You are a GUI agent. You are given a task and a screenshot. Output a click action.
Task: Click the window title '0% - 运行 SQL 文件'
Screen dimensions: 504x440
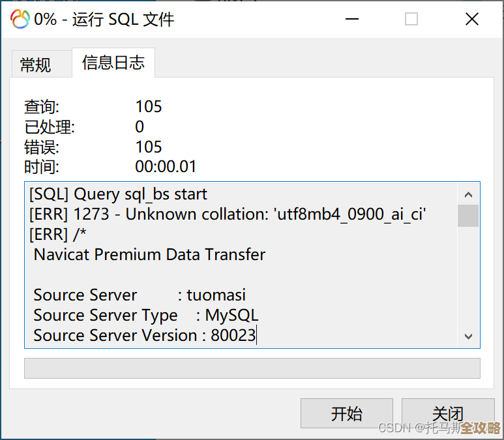104,20
